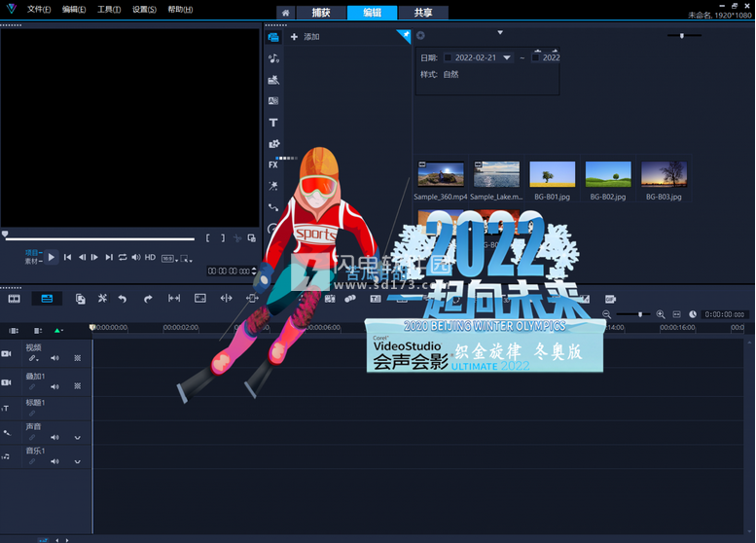Click the Stretch tool icon
This screenshot has width=756, height=543.
200,299
